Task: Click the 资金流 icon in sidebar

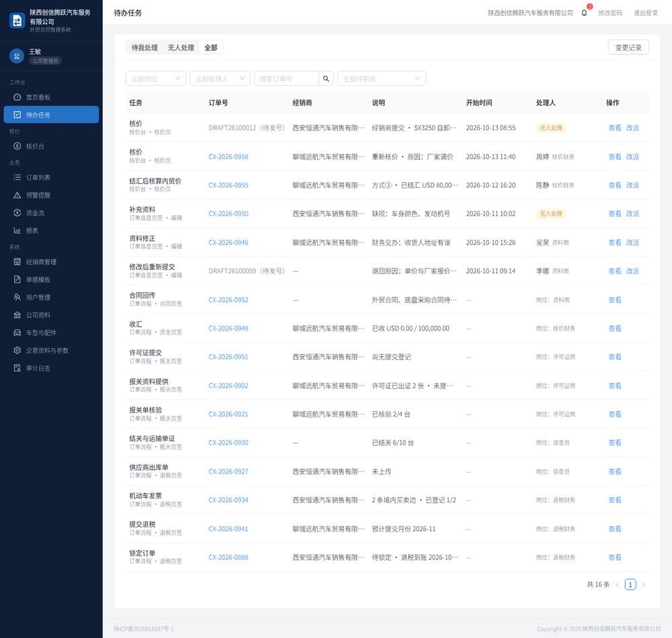Action: (x=17, y=213)
